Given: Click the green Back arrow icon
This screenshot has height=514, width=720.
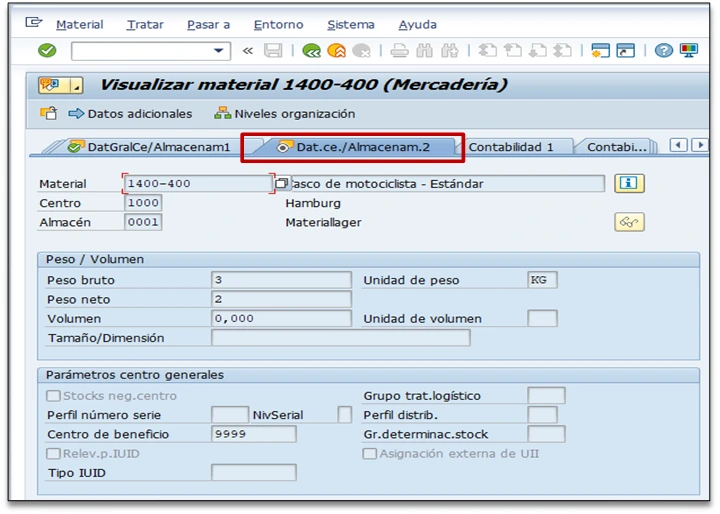Looking at the screenshot, I should pyautogui.click(x=311, y=50).
